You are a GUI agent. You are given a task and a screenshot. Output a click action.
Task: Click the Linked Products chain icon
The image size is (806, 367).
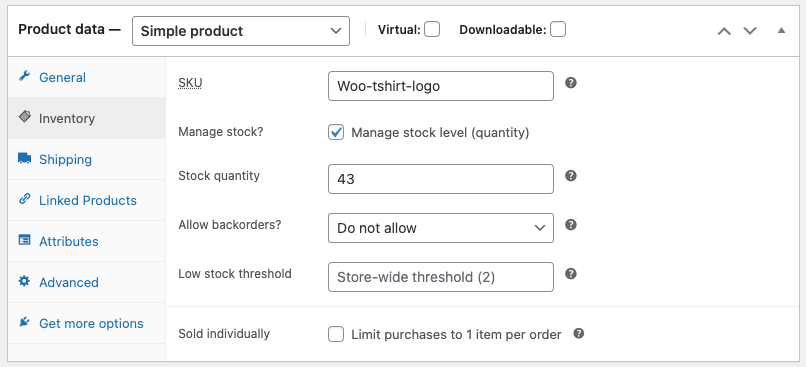pos(24,199)
